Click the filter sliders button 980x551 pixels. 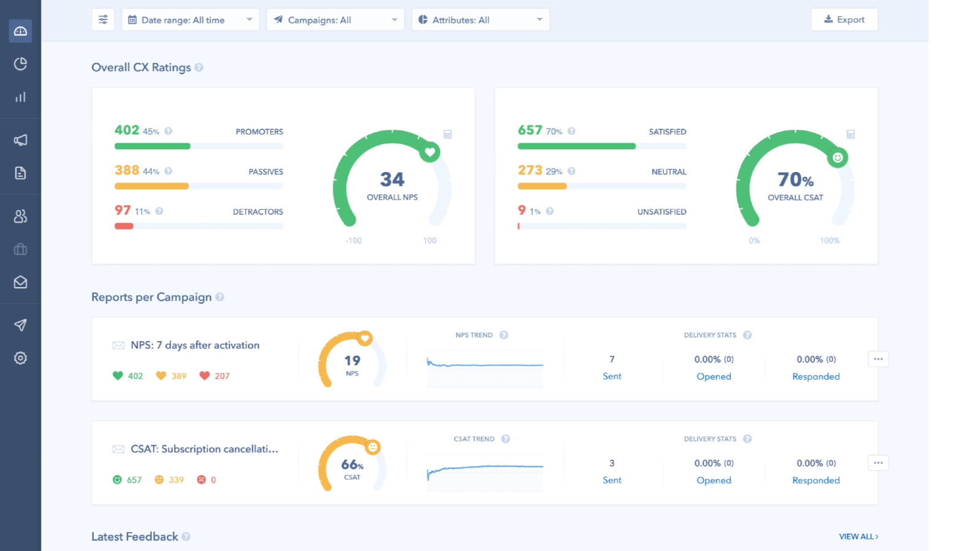pos(103,20)
